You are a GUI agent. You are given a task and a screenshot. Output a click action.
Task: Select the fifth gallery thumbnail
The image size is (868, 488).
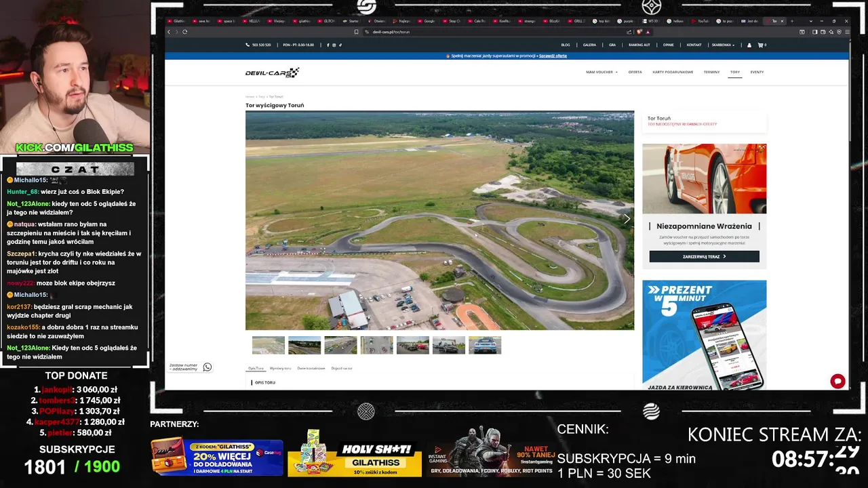click(413, 345)
